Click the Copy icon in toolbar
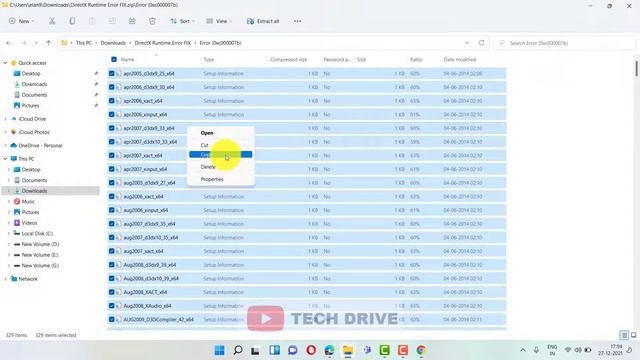This screenshot has width=640, height=360. [x=72, y=21]
